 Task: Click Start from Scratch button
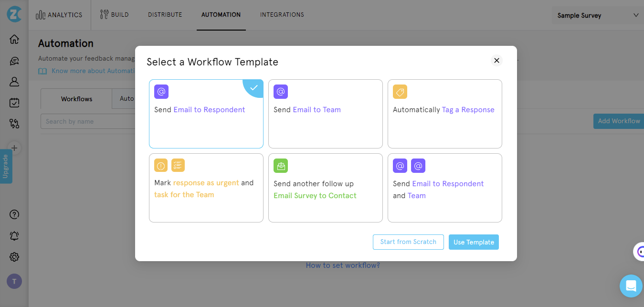pos(408,242)
